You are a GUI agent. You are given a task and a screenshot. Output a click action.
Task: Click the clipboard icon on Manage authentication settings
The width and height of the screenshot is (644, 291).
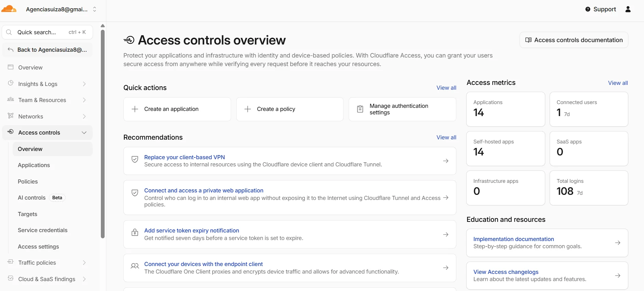(360, 109)
